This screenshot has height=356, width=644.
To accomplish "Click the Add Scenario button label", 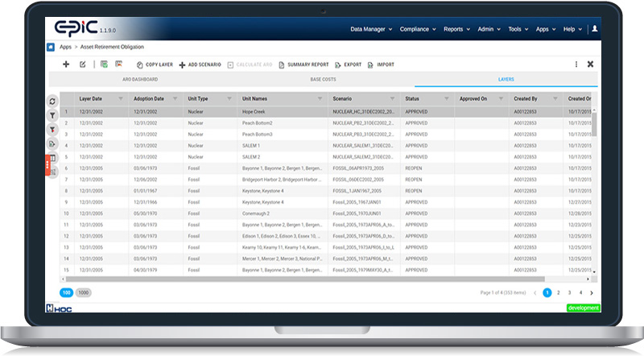I will (204, 65).
